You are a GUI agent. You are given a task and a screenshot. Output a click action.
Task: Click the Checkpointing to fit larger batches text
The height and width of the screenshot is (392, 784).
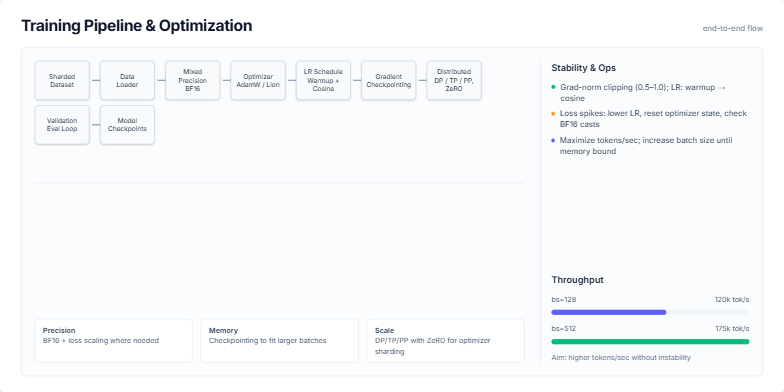pyautogui.click(x=268, y=340)
